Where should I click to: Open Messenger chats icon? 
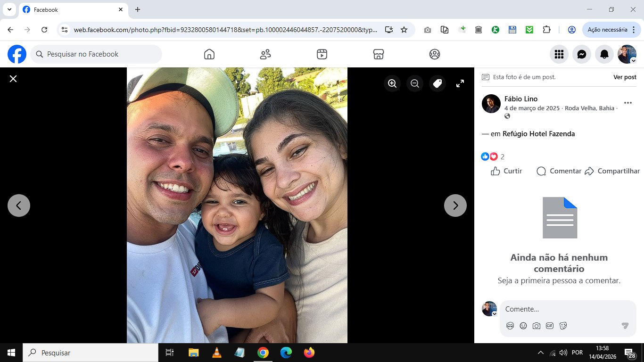tap(582, 54)
